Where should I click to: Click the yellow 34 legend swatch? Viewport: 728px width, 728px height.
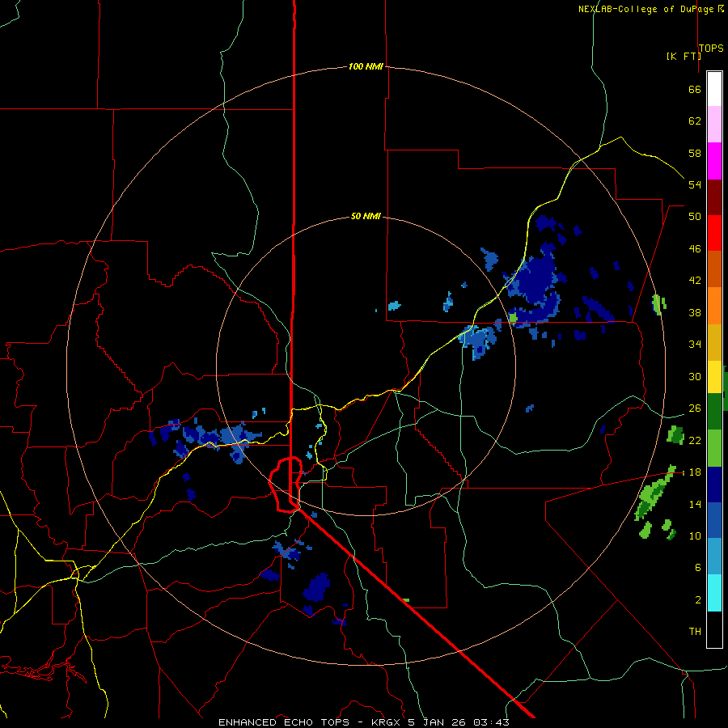click(x=714, y=377)
